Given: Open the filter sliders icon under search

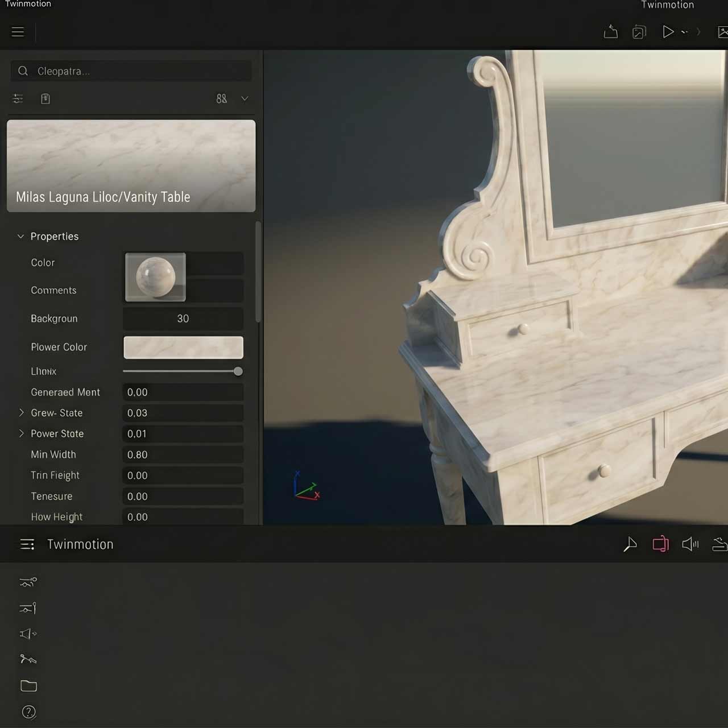Looking at the screenshot, I should click(18, 99).
